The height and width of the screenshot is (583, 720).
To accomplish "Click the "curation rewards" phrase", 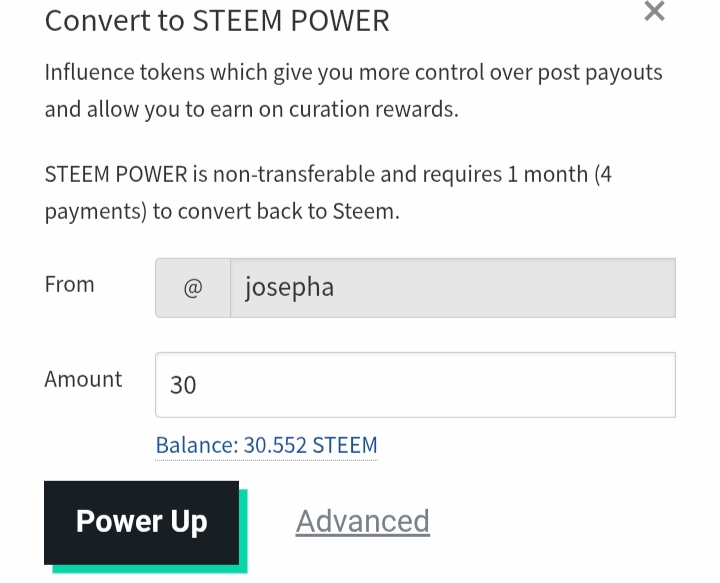I will (373, 109).
